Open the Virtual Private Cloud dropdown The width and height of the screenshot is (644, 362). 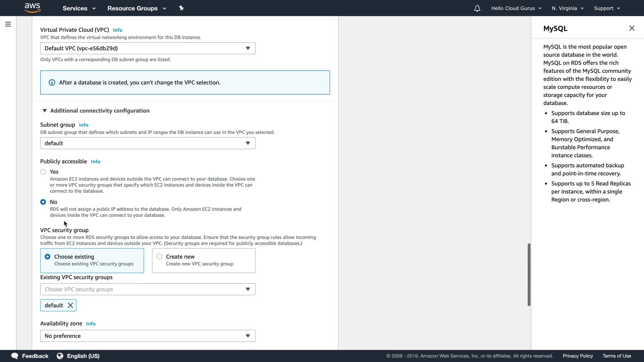tap(148, 48)
